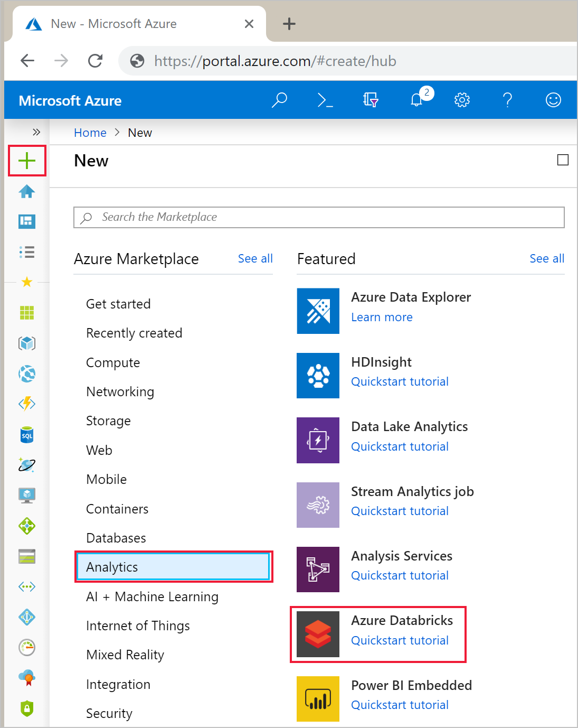The image size is (578, 728).
Task: Click the smiley feedback icon
Action: pos(553,100)
